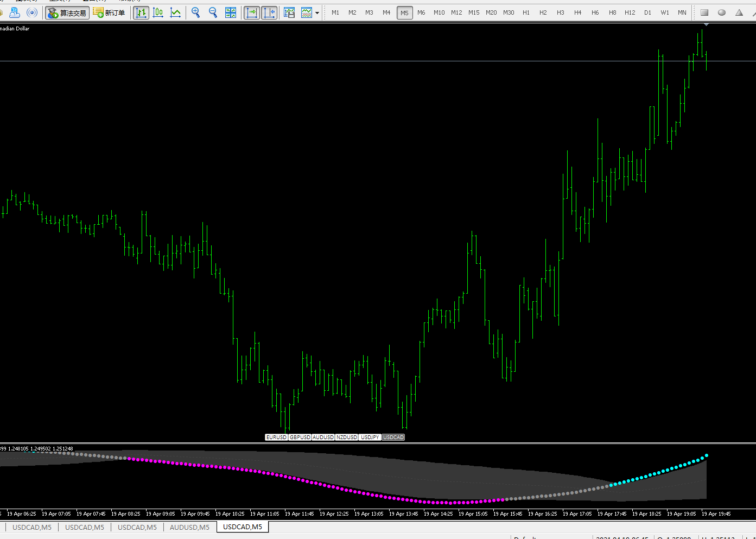The image size is (756, 539).
Task: Tile chart windows with grid icon
Action: click(231, 12)
